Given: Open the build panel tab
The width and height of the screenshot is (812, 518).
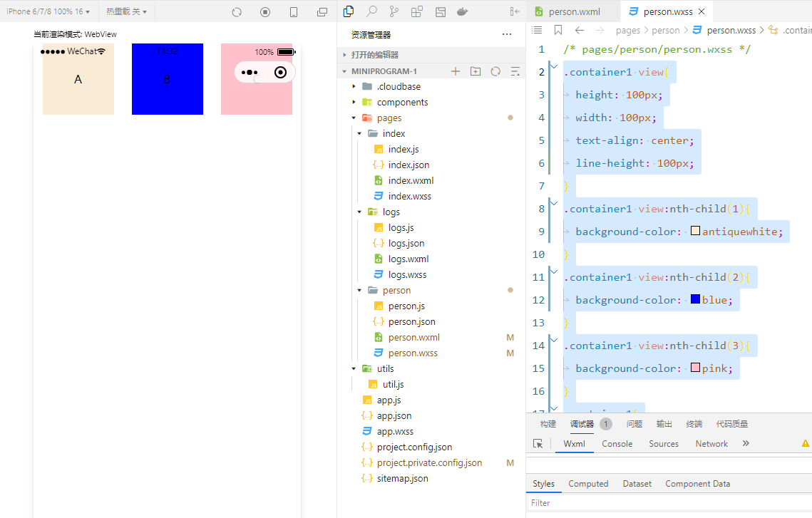Looking at the screenshot, I should pyautogui.click(x=548, y=425).
